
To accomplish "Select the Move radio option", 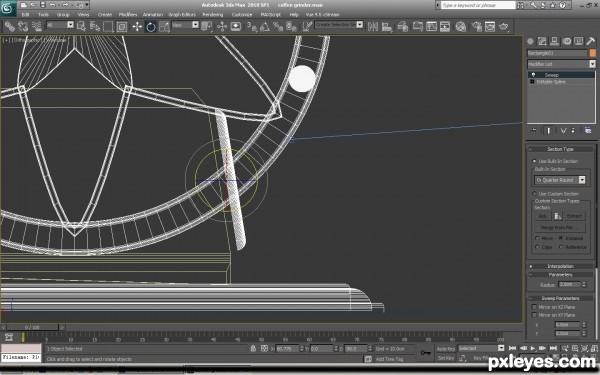I will click(x=537, y=238).
